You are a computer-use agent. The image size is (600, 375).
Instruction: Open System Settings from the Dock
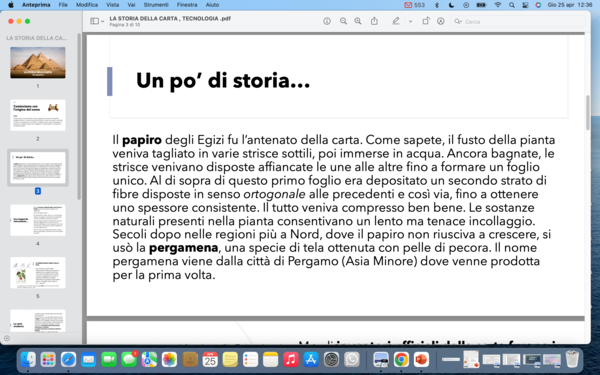point(331,359)
